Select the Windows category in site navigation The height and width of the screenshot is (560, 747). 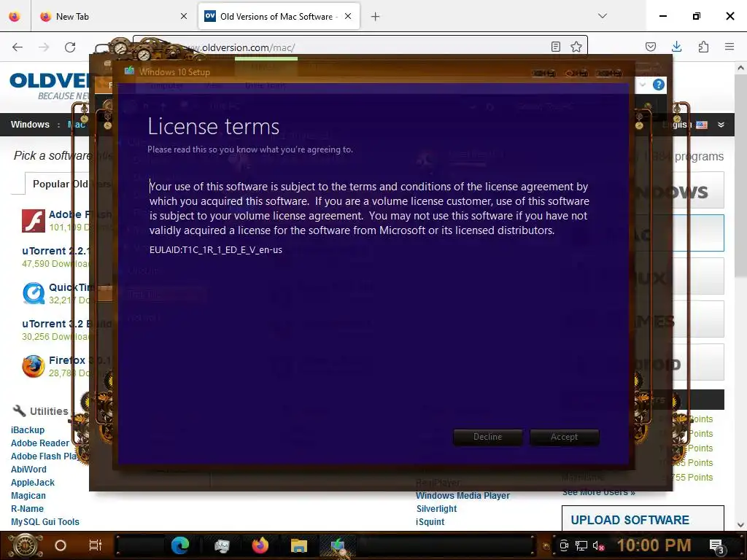click(30, 124)
